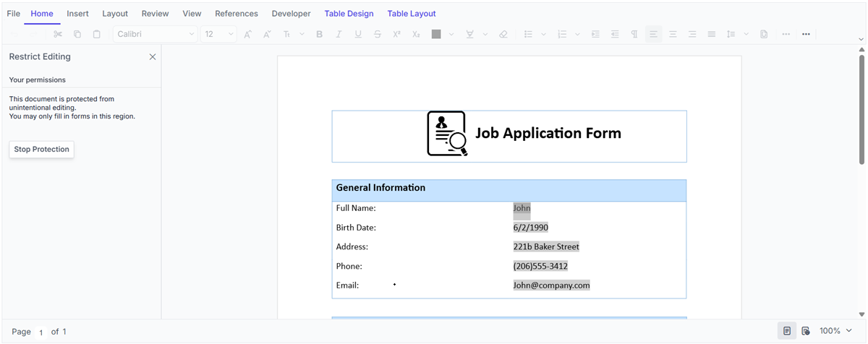Toggle subscript formatting
The image size is (868, 344).
416,34
